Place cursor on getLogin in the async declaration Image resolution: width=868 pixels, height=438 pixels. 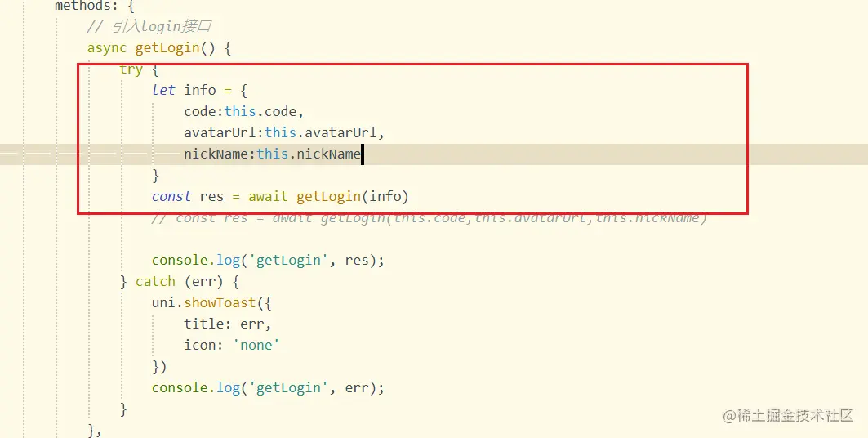point(167,48)
